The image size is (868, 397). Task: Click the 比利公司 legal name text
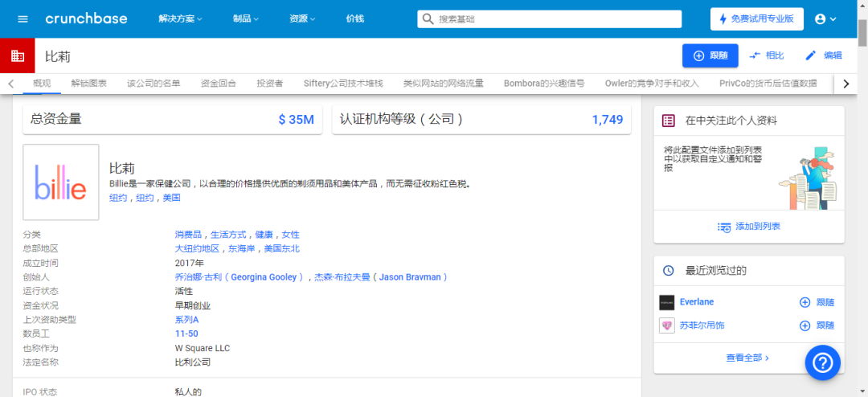click(x=193, y=362)
